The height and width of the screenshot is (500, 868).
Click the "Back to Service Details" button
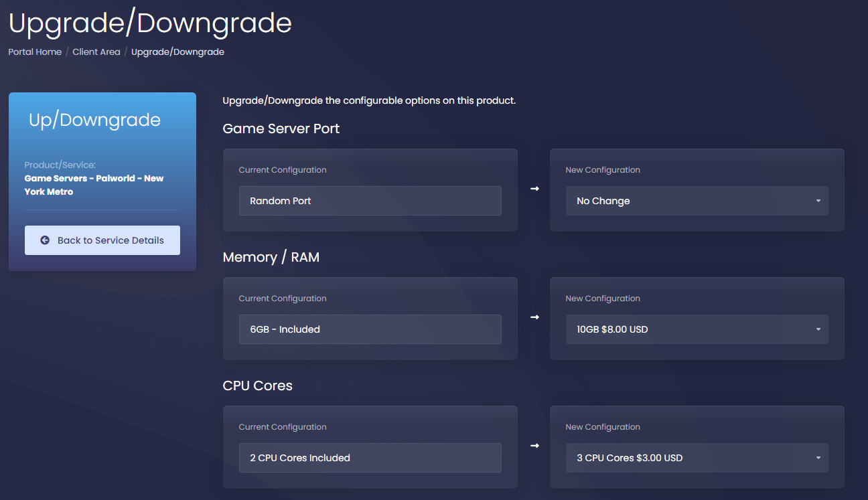102,240
